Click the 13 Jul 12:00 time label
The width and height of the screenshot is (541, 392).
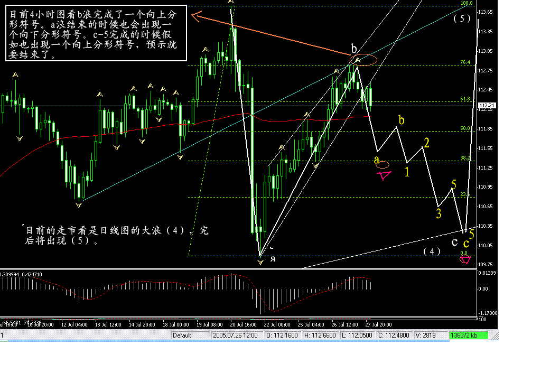tap(108, 325)
